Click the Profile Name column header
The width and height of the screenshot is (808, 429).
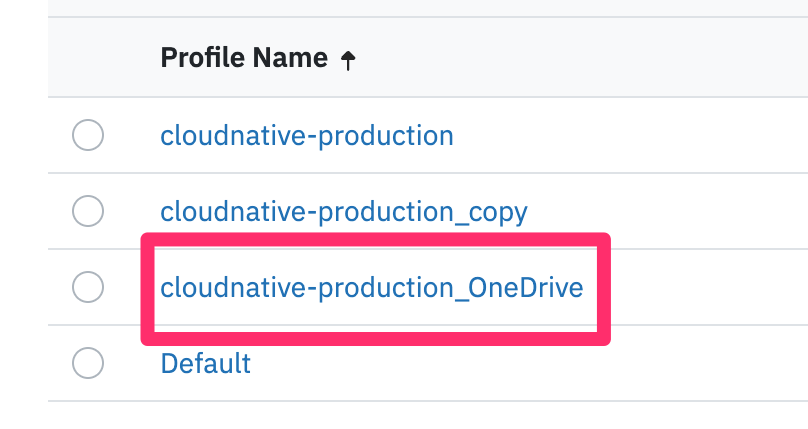(x=243, y=59)
